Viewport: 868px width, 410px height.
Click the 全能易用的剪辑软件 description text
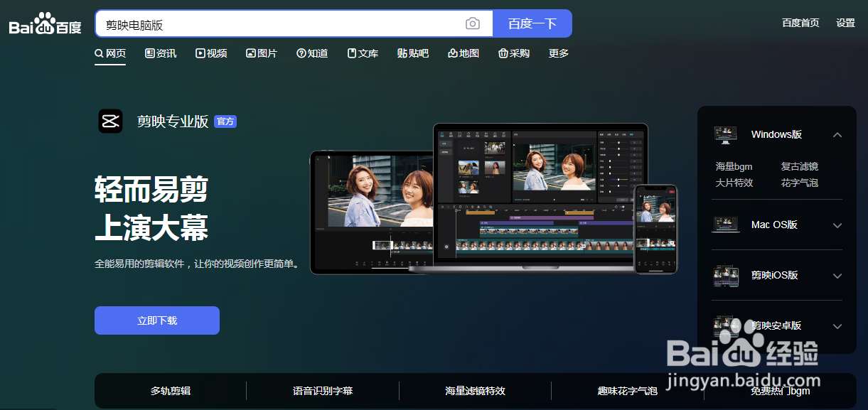(x=198, y=264)
